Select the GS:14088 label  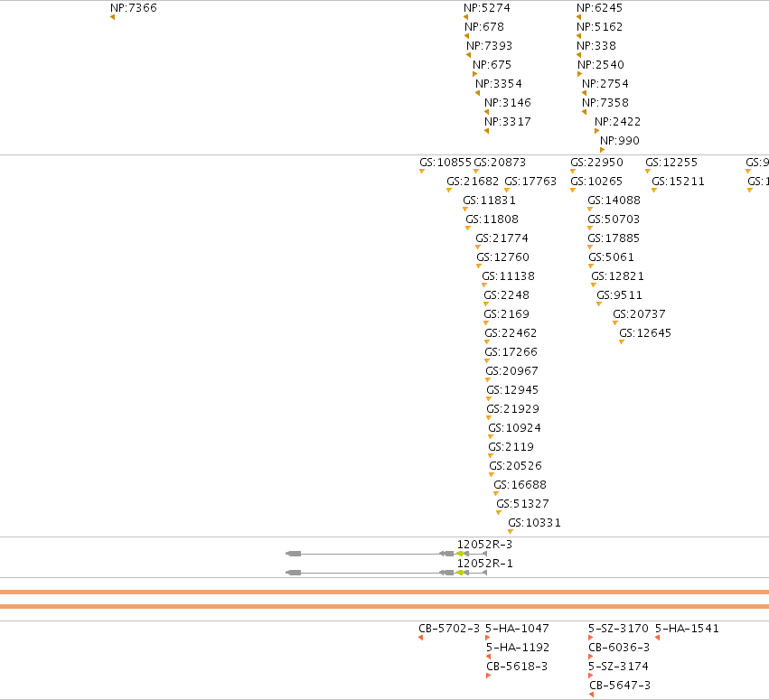614,201
